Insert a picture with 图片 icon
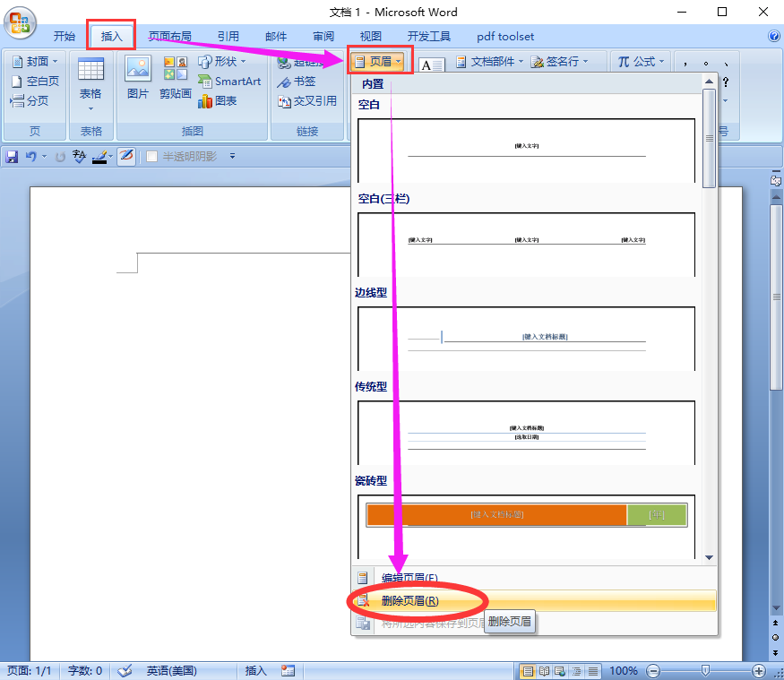The image size is (784, 680). pos(138,77)
